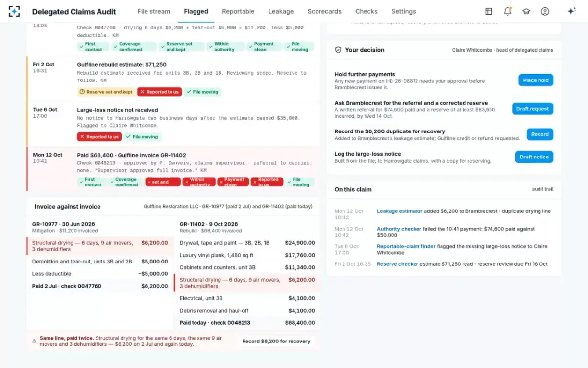Open the Scorecards tab

[324, 11]
